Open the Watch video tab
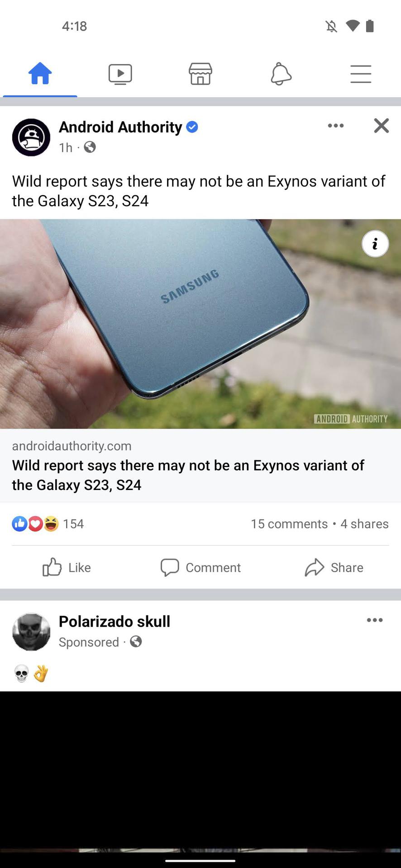This screenshot has height=868, width=401. click(120, 74)
